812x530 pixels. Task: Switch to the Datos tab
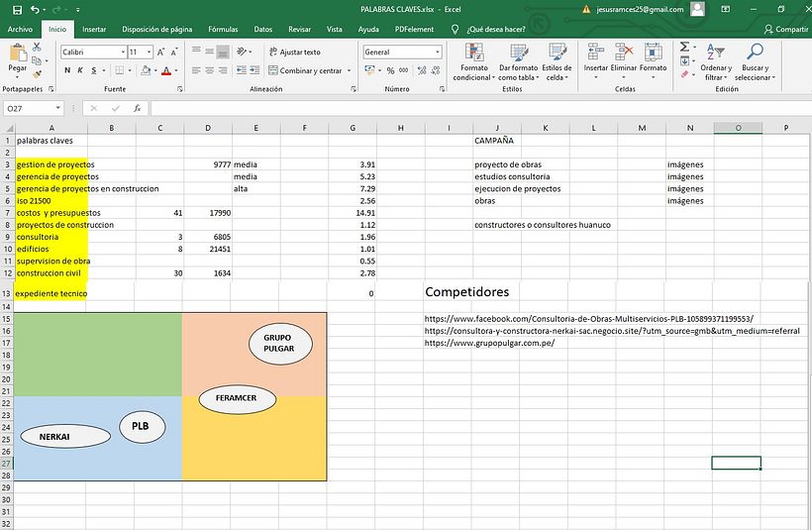click(263, 29)
